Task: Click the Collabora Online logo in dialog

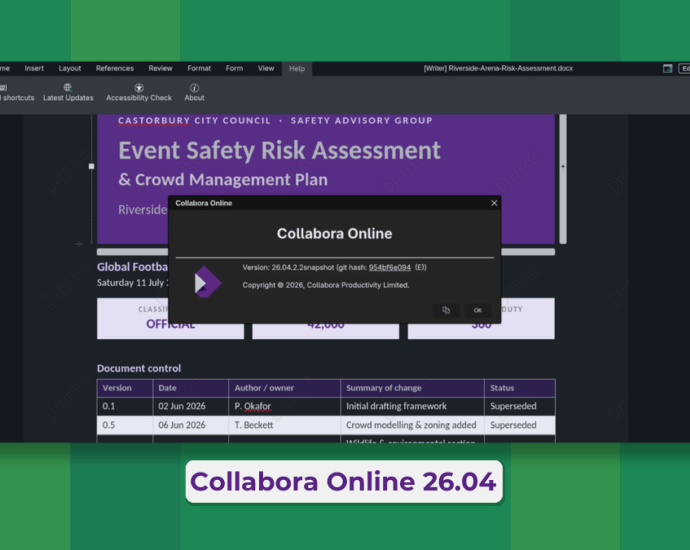Action: tap(208, 282)
